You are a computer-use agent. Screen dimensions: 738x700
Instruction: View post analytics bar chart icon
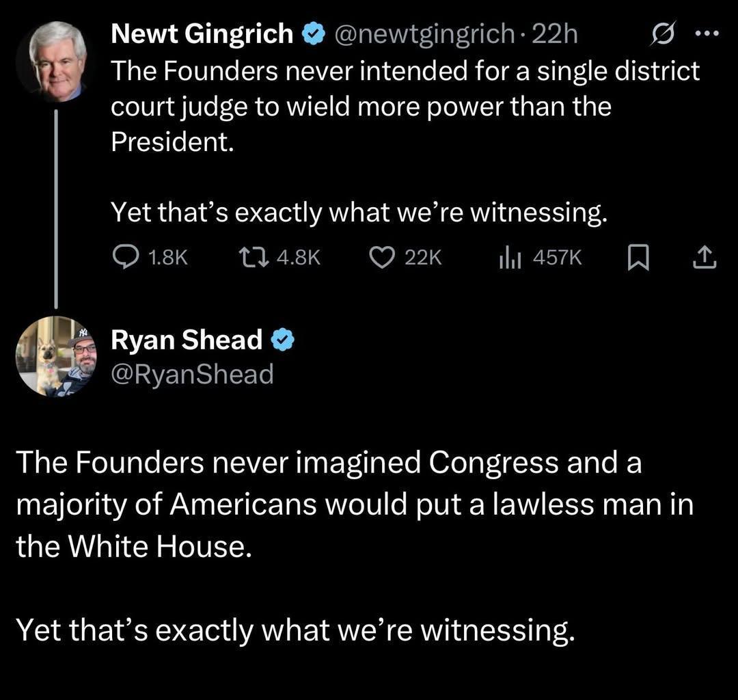(510, 258)
